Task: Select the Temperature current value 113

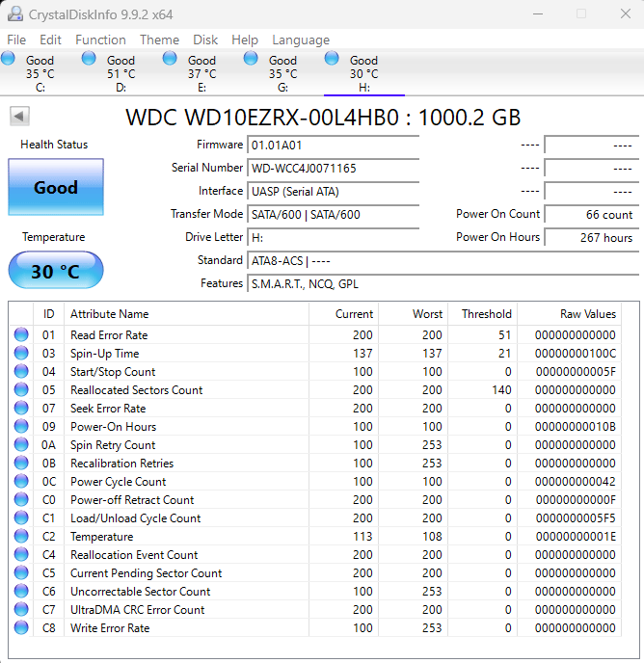Action: pyautogui.click(x=362, y=537)
